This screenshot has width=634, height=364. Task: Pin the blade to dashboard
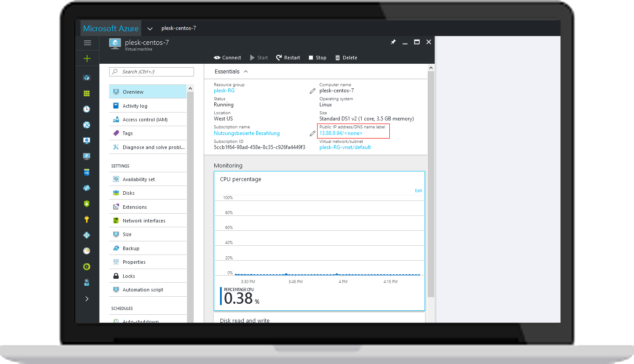pos(393,42)
